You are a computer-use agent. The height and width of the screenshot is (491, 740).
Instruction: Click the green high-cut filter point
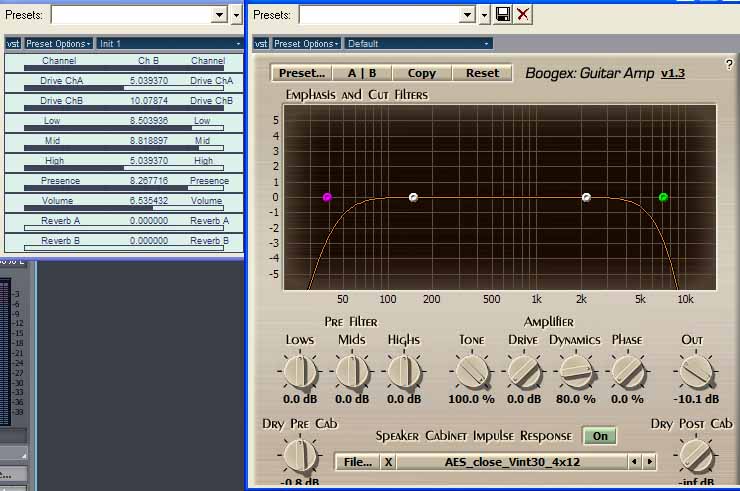coord(663,197)
